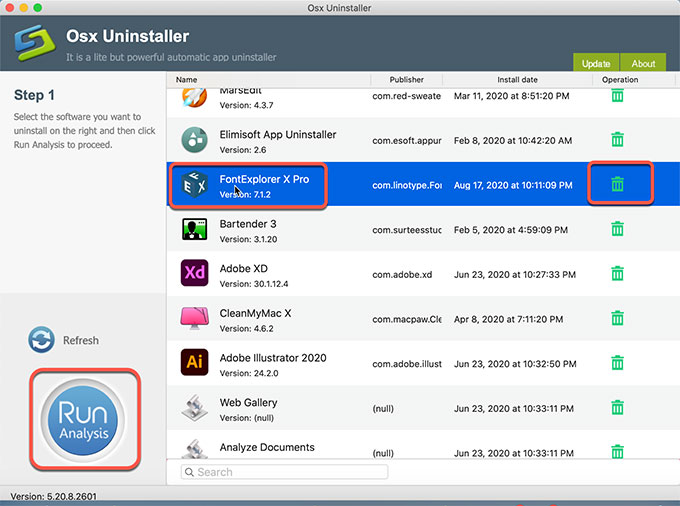Click the Refresh label
Image resolution: width=680 pixels, height=506 pixels.
point(81,340)
